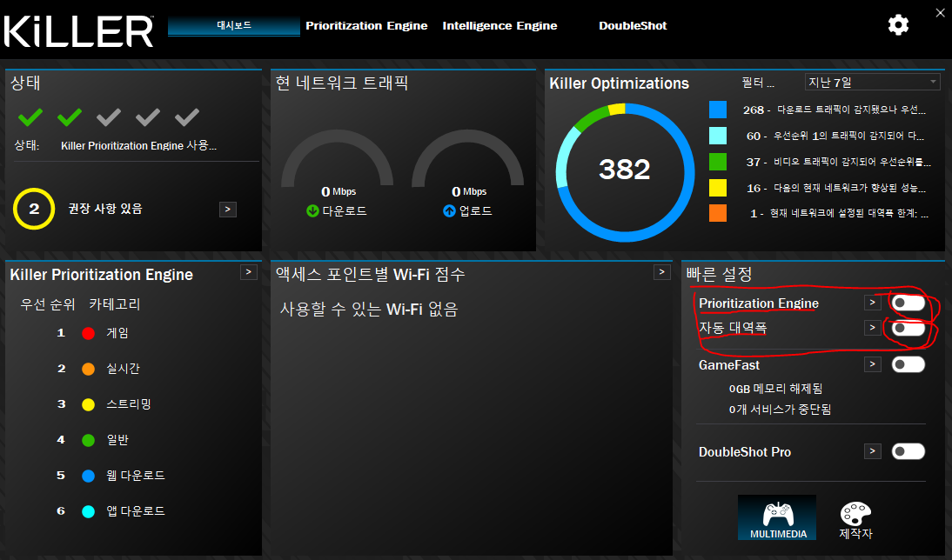
Task: Click the first green status checkmark
Action: click(30, 117)
